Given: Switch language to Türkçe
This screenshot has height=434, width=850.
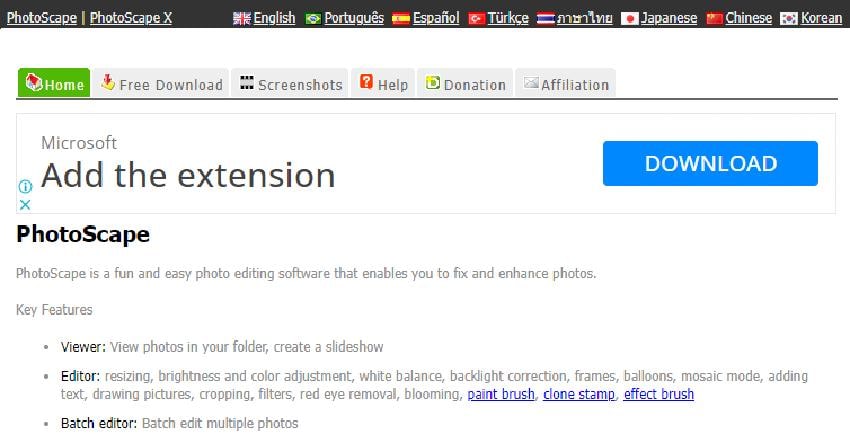Looking at the screenshot, I should click(508, 18).
